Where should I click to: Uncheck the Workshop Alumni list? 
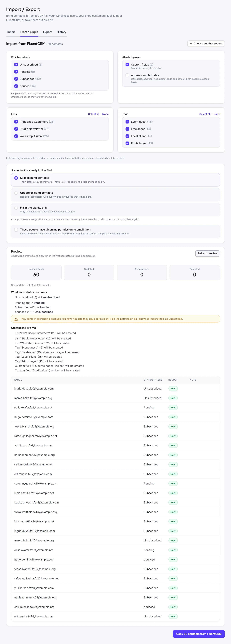pos(16,136)
